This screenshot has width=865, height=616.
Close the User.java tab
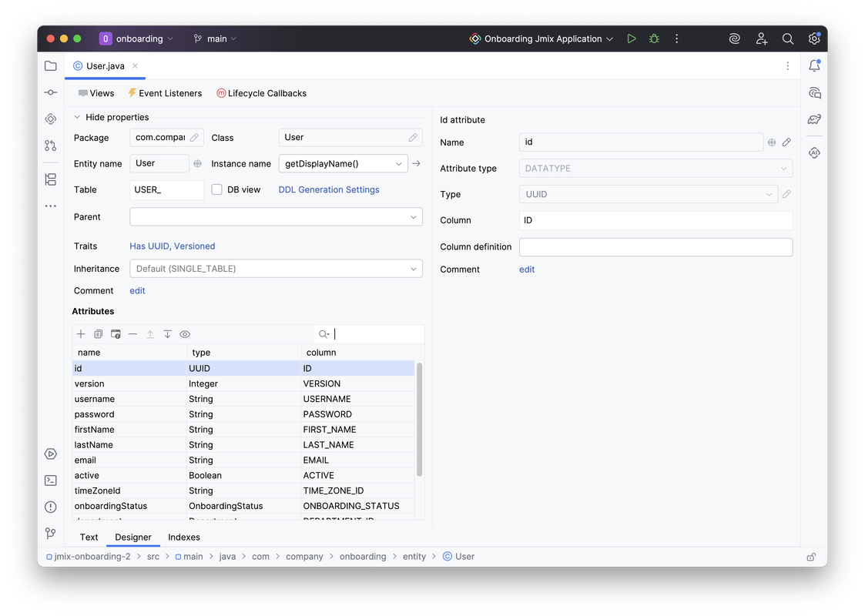[x=135, y=65]
